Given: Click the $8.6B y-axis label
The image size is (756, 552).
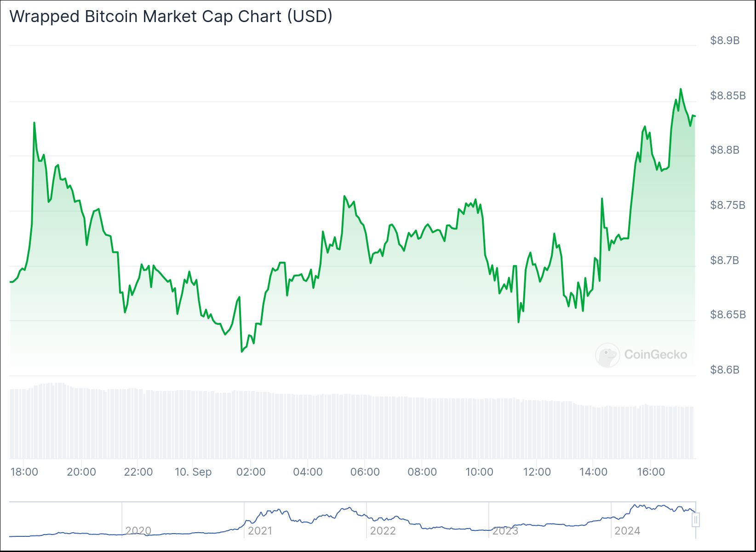Looking at the screenshot, I should click(x=725, y=370).
